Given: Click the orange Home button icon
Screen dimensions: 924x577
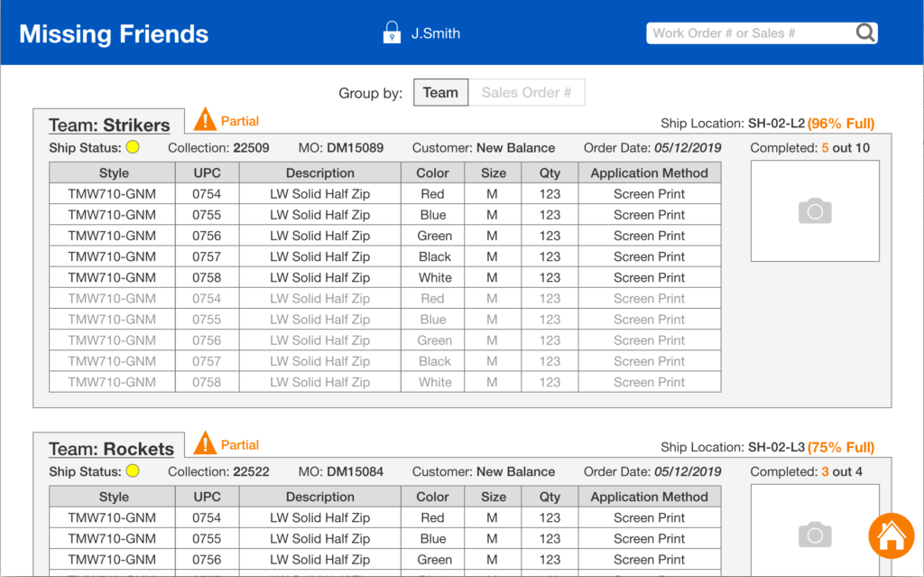Looking at the screenshot, I should point(891,536).
